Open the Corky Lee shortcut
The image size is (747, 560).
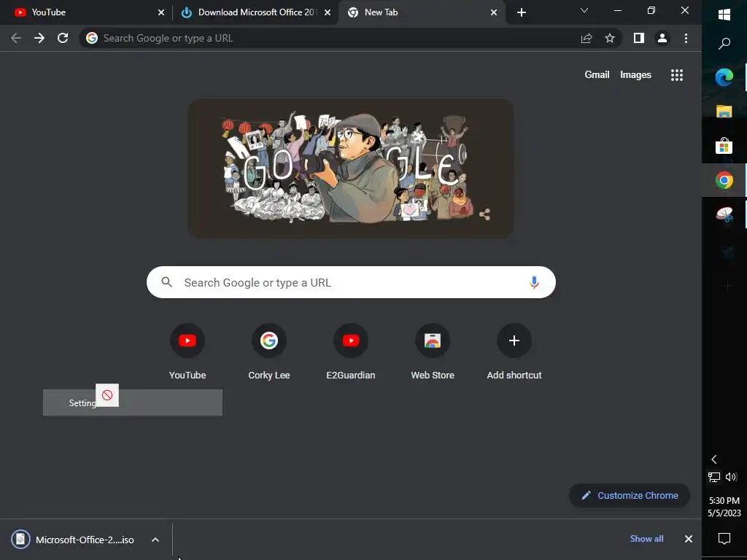(x=269, y=352)
